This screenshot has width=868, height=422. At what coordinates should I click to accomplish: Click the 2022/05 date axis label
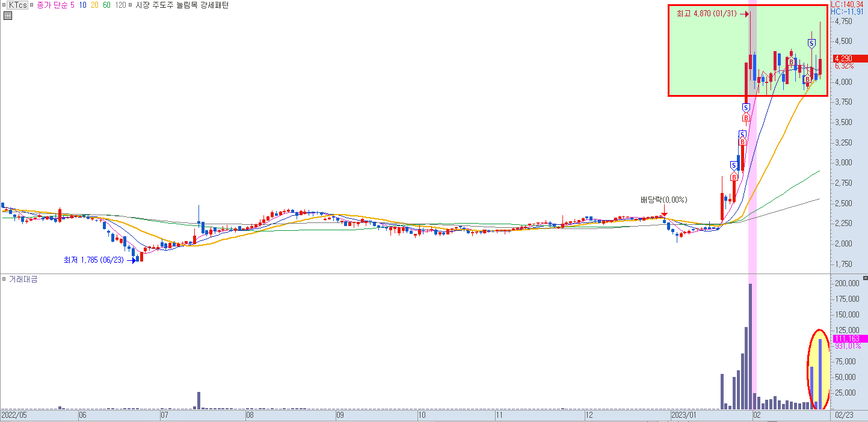pyautogui.click(x=14, y=415)
